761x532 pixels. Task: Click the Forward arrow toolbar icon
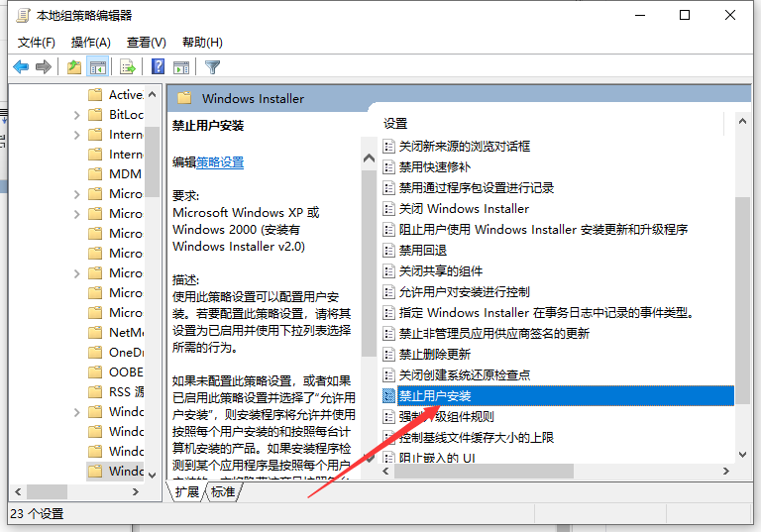43,67
